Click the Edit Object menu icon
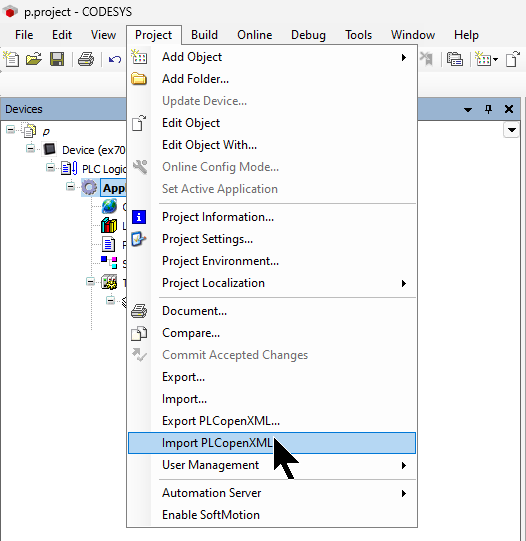Image resolution: width=526 pixels, height=541 pixels. (x=139, y=123)
